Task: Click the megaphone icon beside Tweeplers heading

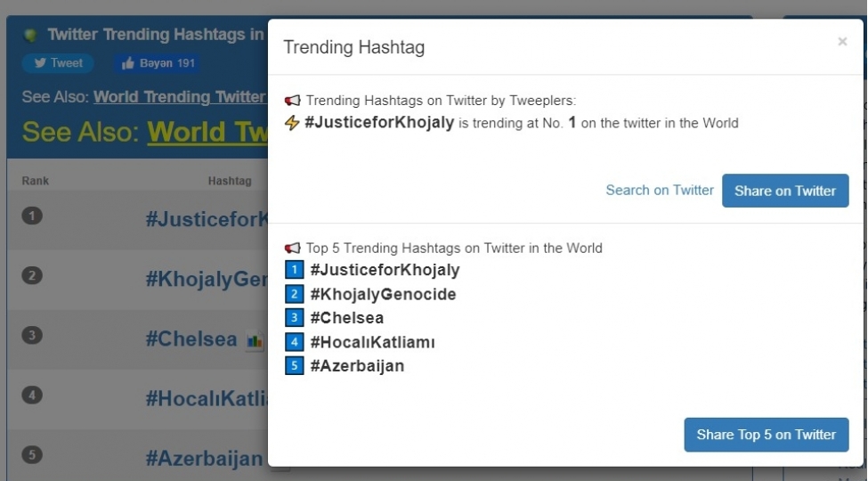Action: tap(292, 101)
